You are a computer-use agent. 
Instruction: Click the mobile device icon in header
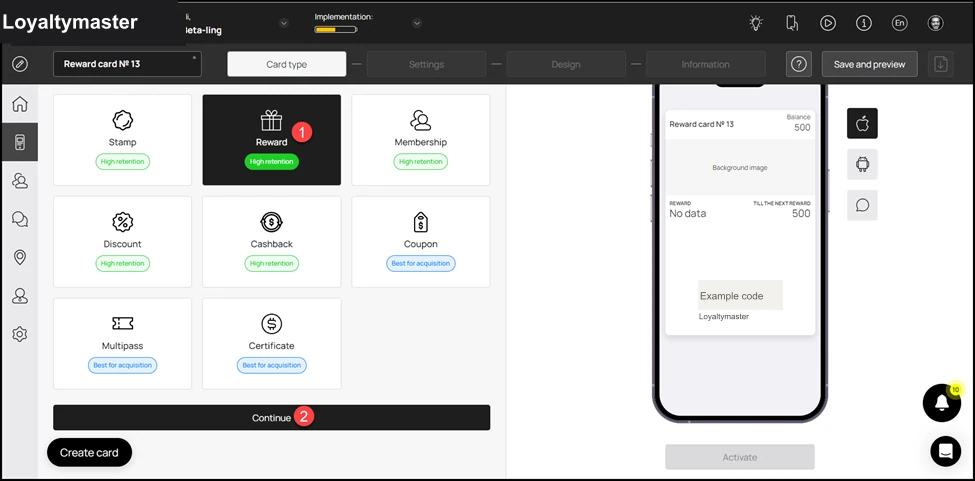click(792, 23)
